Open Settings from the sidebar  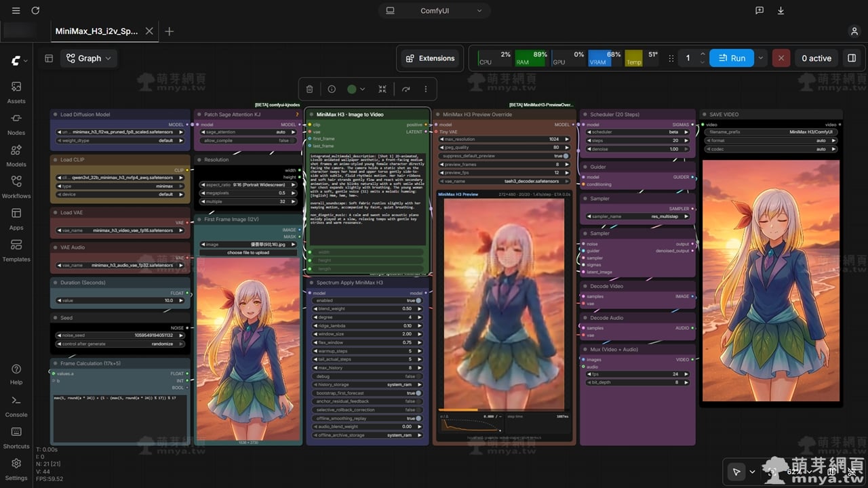pyautogui.click(x=16, y=468)
